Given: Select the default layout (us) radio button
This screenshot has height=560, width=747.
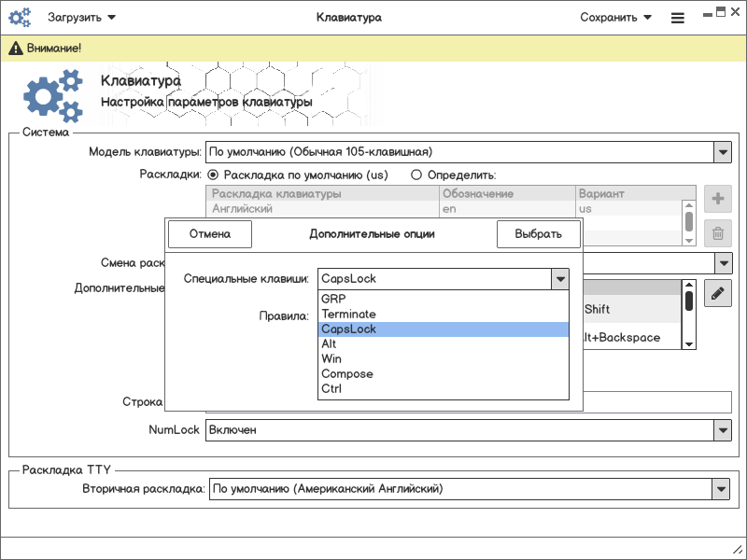Looking at the screenshot, I should coord(213,175).
